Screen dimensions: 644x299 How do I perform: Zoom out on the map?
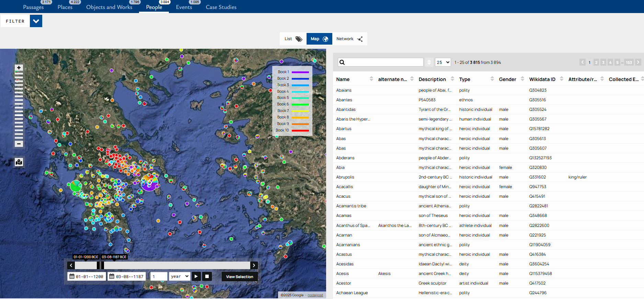point(19,144)
